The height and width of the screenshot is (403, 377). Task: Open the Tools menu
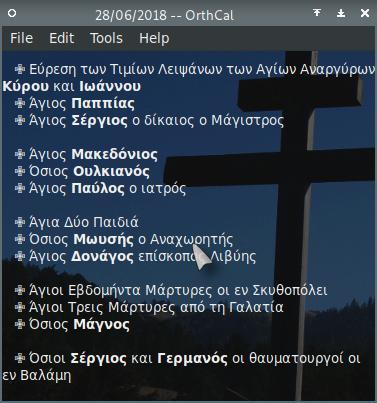tap(106, 38)
